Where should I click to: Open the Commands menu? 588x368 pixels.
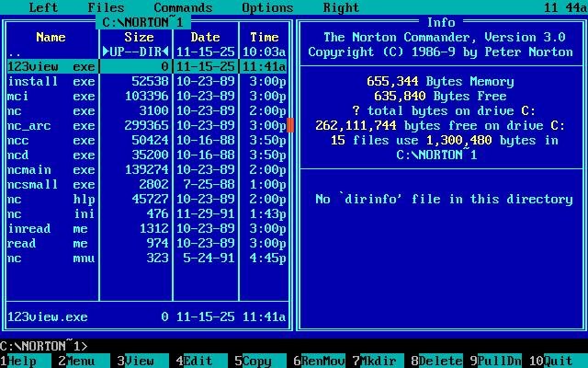point(183,7)
